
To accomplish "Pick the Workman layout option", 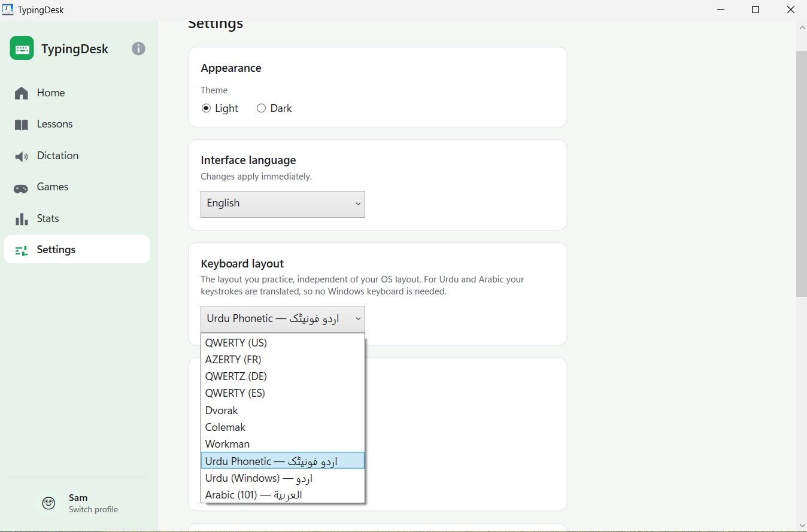I will [283, 444].
